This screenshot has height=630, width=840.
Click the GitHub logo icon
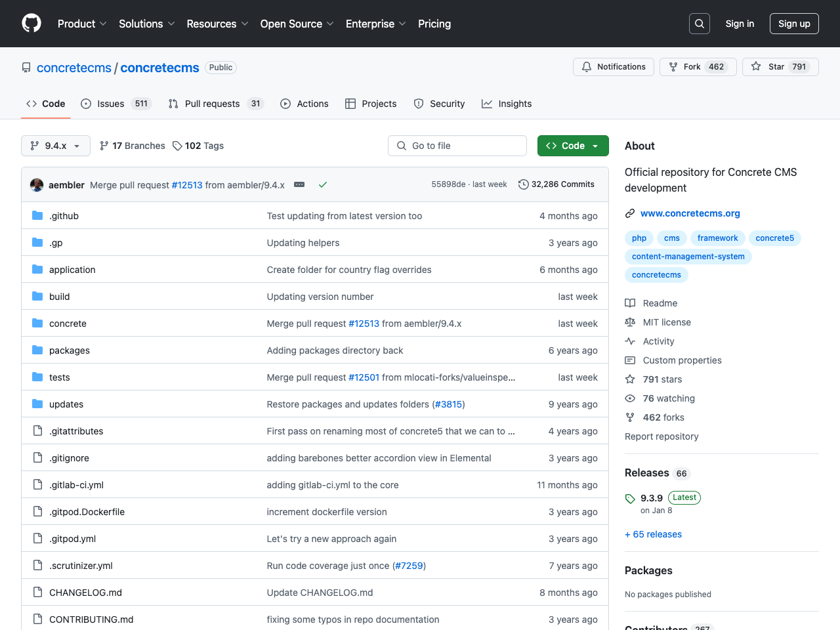(x=31, y=24)
